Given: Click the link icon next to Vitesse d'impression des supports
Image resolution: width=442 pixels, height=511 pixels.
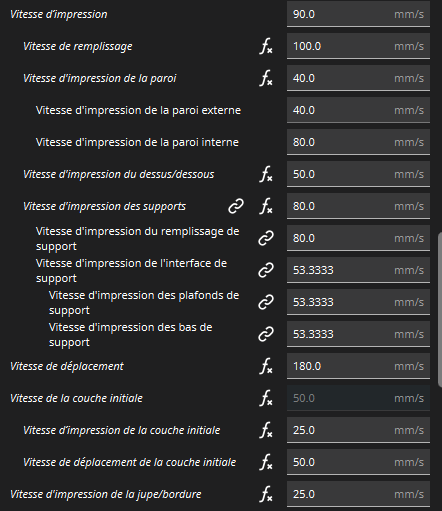Looking at the screenshot, I should (236, 206).
